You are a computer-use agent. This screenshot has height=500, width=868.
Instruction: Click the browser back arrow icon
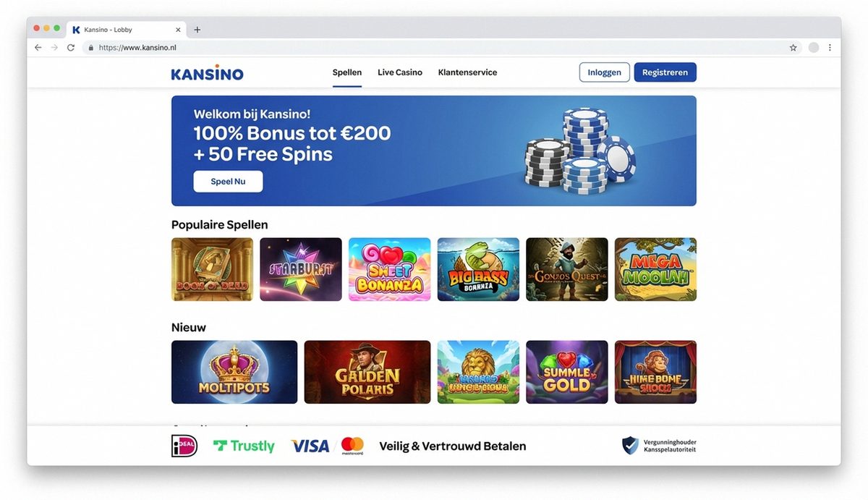tap(38, 48)
